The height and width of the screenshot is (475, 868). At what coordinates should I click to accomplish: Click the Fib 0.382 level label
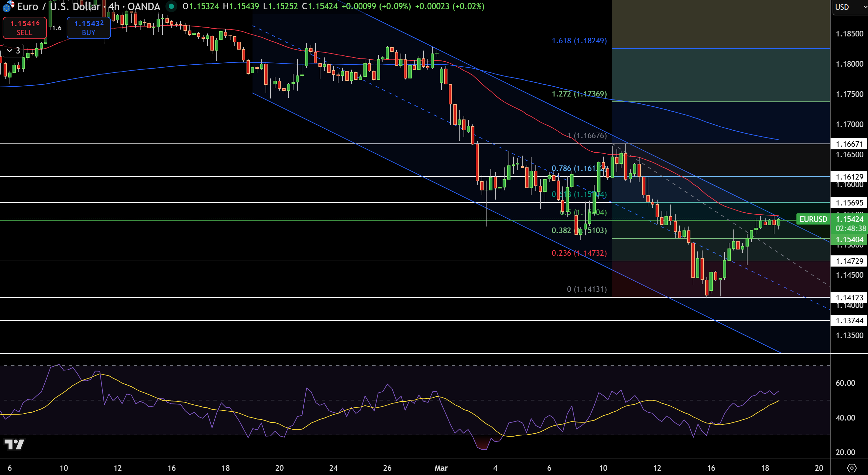pos(579,230)
